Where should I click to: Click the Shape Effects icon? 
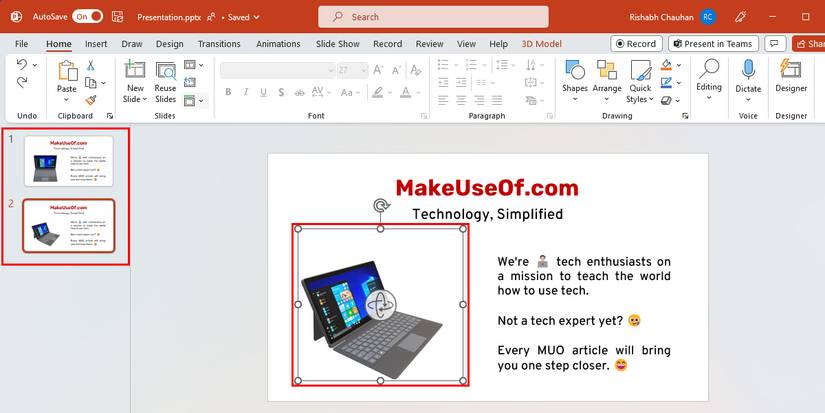pyautogui.click(x=666, y=100)
